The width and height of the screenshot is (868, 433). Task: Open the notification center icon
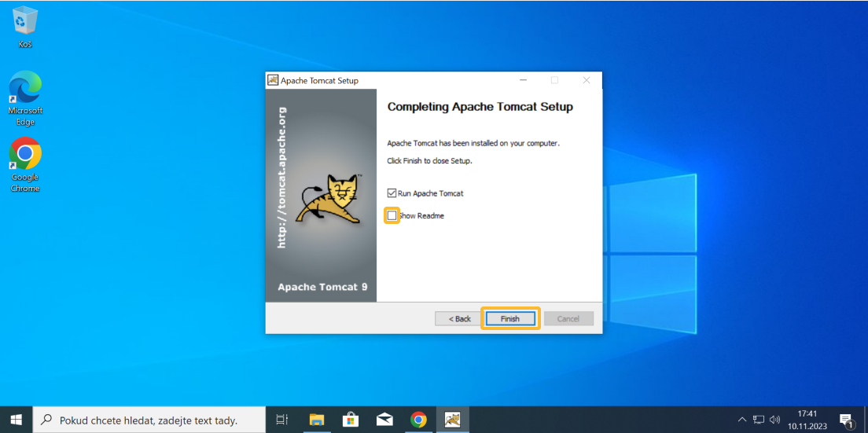846,420
